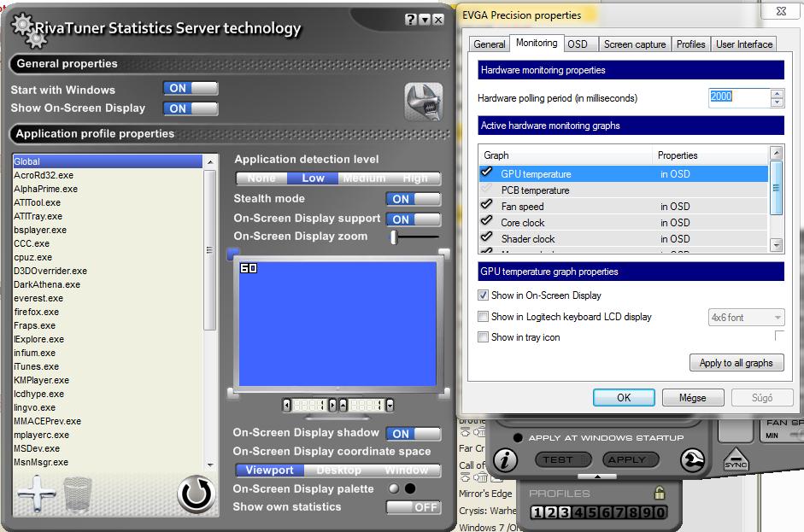Image resolution: width=804 pixels, height=532 pixels.
Task: Set detection level to None
Action: (261, 178)
